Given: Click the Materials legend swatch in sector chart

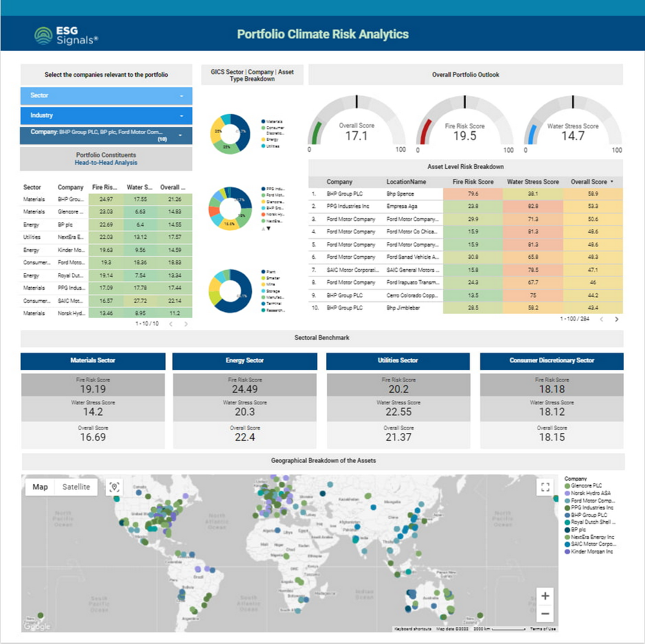Looking at the screenshot, I should coord(263,121).
